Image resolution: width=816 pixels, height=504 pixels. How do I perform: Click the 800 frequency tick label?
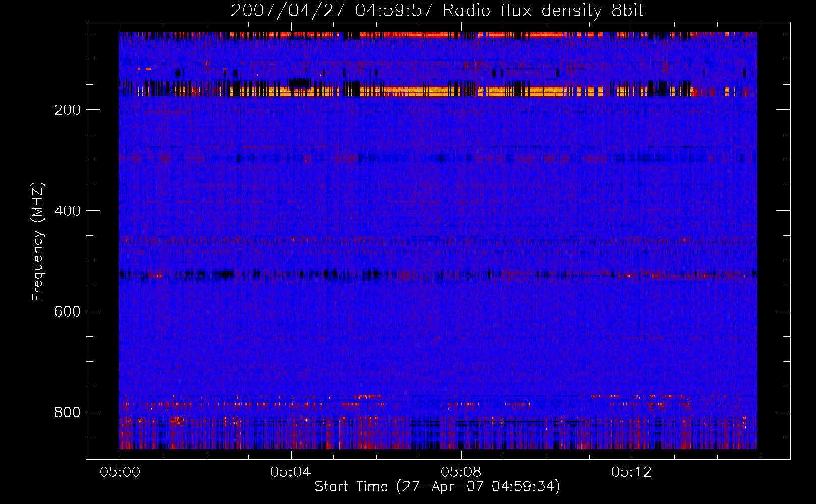coord(68,412)
